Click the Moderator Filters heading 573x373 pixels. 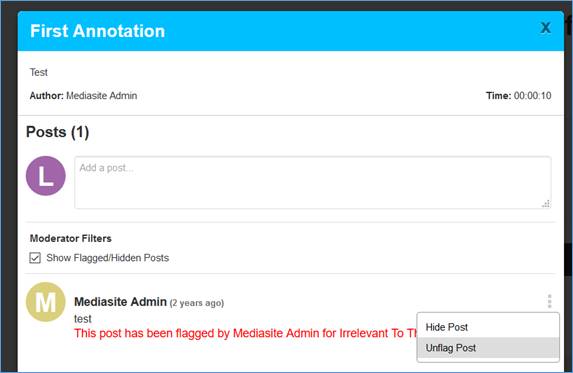click(x=71, y=238)
